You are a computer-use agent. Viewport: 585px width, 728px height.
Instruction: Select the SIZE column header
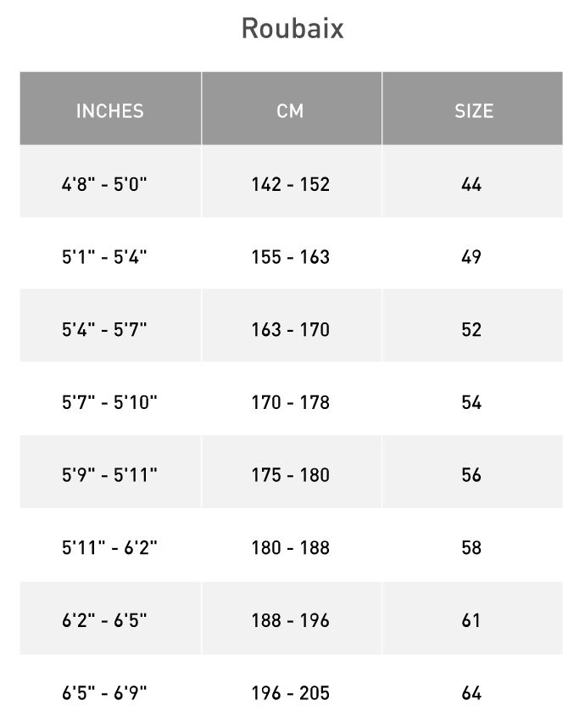coord(473,111)
